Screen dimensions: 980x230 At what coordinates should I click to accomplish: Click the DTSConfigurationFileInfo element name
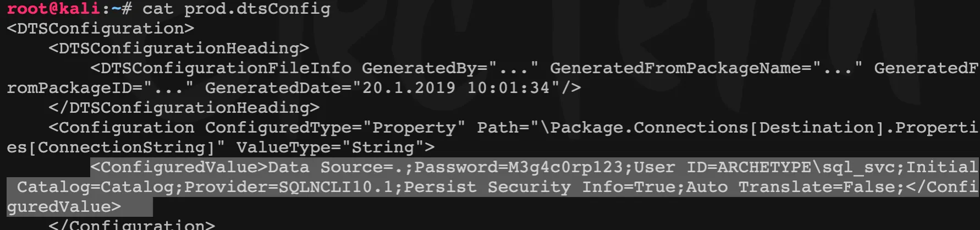225,68
